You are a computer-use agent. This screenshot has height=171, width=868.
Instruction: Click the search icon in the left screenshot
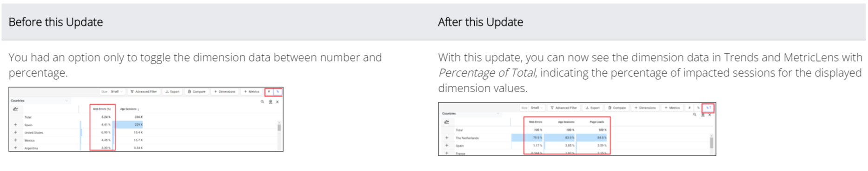262,102
